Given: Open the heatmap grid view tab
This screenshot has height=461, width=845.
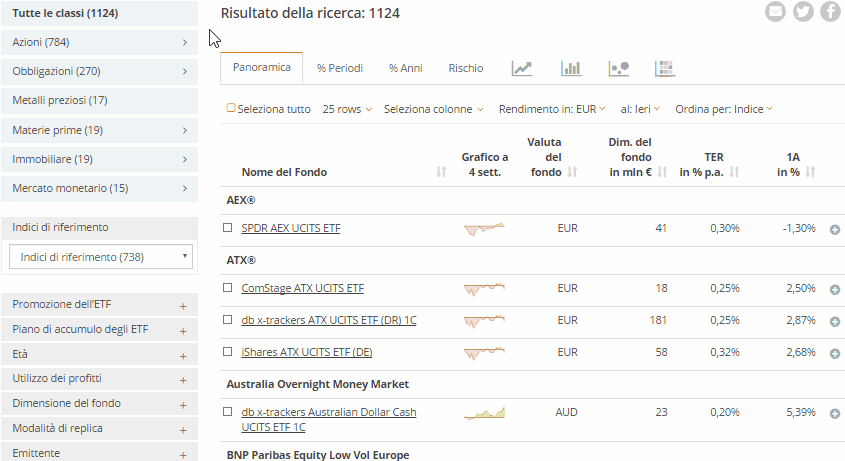Looking at the screenshot, I should pyautogui.click(x=665, y=68).
